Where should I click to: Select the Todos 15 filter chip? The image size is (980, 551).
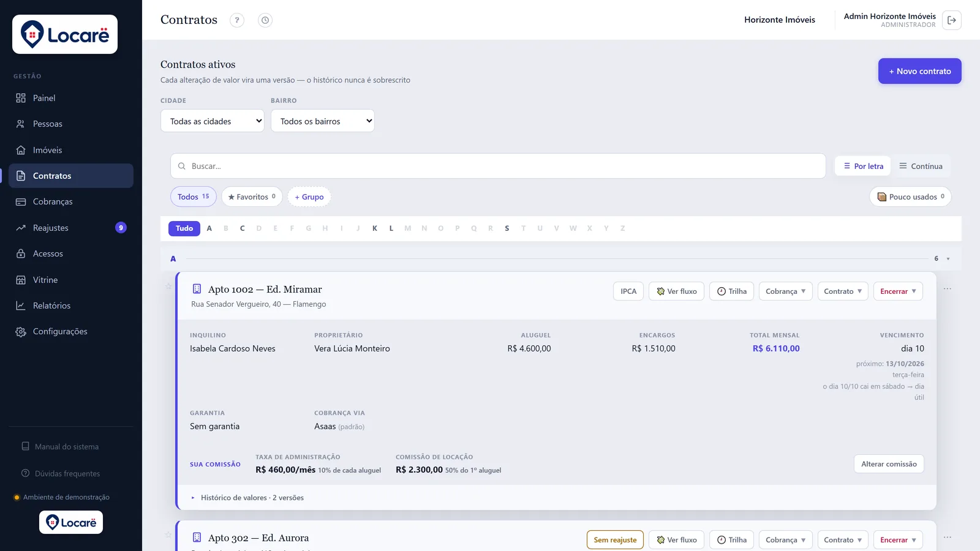point(194,197)
